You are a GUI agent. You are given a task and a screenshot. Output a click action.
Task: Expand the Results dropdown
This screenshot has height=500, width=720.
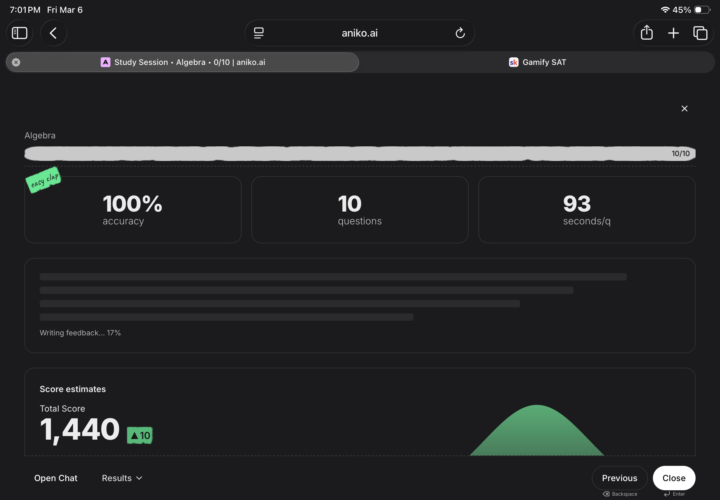[122, 478]
